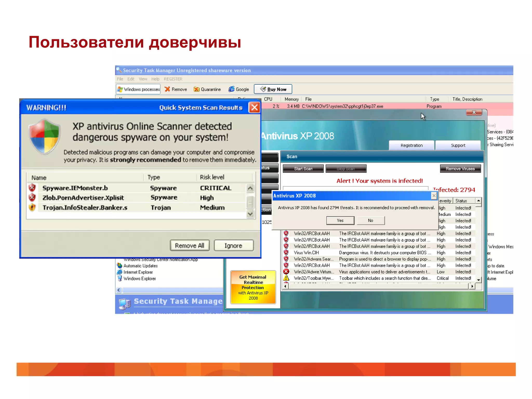Image resolution: width=532 pixels, height=399 pixels.
Task: Click the Type column header in the process list
Action: click(x=435, y=99)
